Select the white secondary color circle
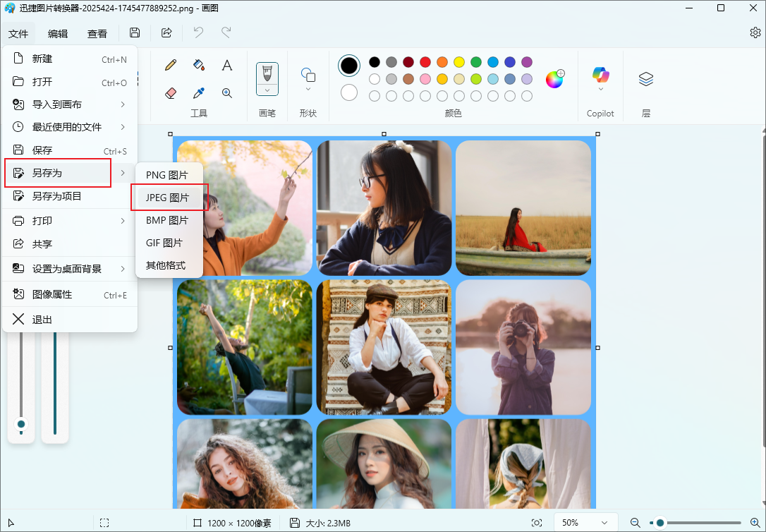 (x=349, y=92)
